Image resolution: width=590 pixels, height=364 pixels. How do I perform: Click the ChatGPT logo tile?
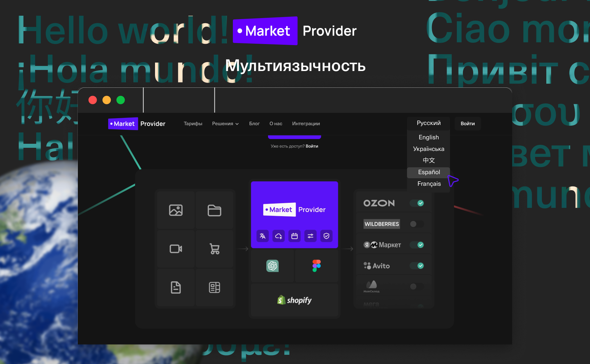272,266
